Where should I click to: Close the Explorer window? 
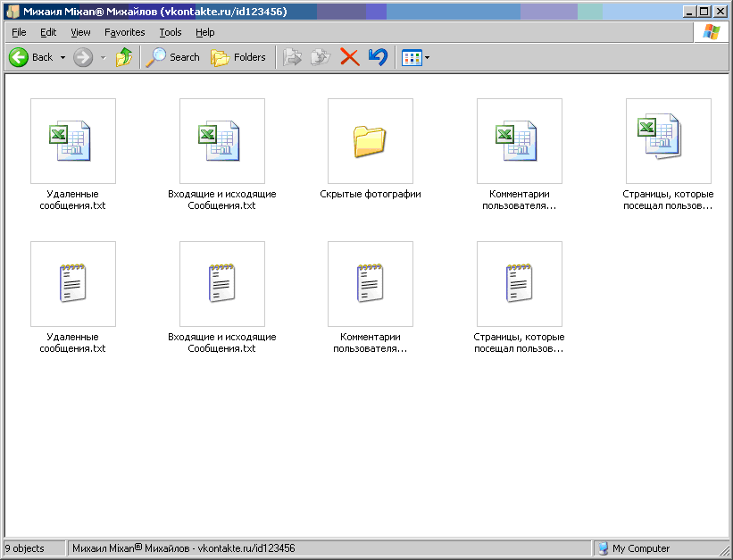pos(720,12)
